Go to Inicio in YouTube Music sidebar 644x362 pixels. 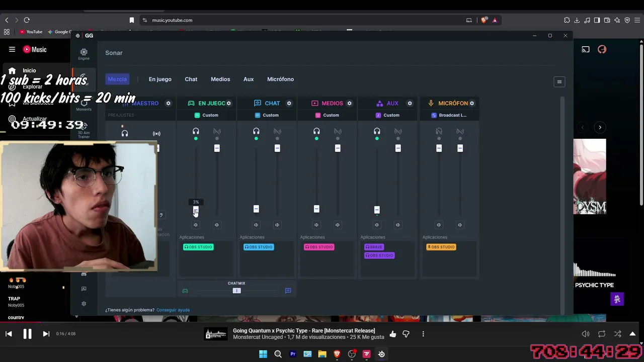(29, 70)
